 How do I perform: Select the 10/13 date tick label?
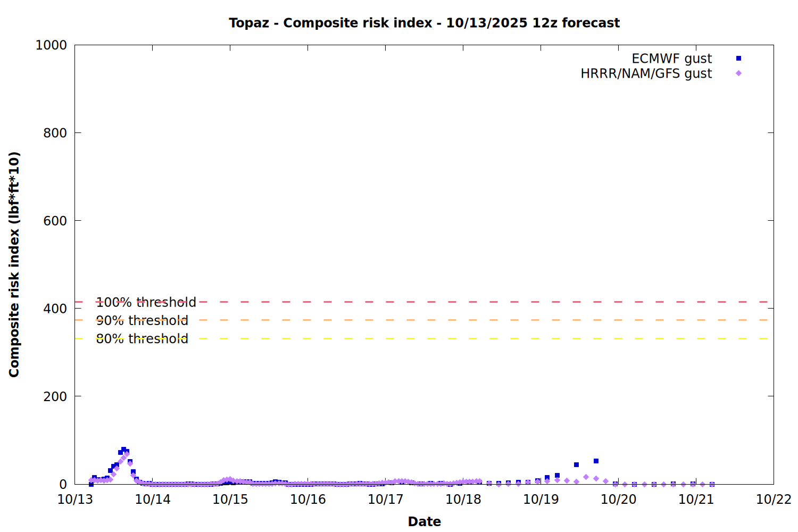pos(74,500)
